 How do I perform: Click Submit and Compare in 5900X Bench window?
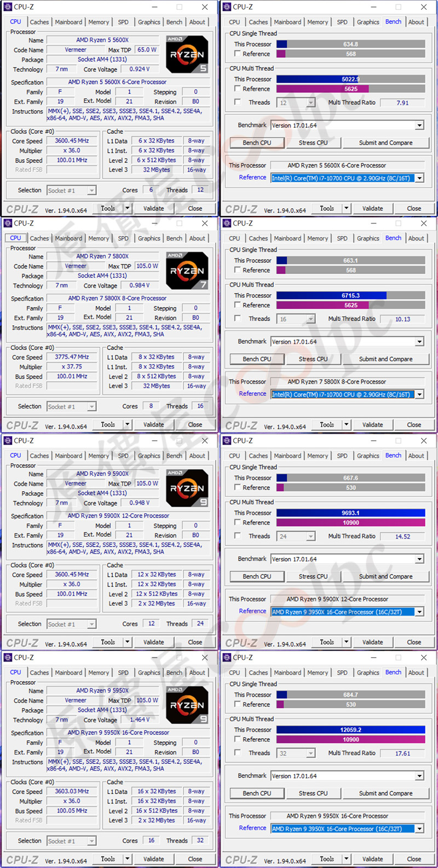tap(385, 577)
